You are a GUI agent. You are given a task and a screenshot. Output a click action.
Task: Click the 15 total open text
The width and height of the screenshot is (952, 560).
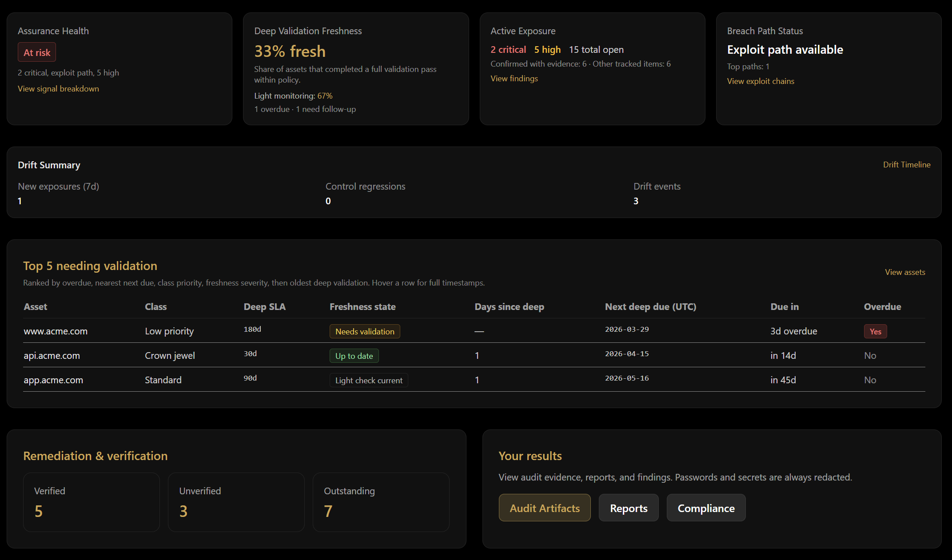(596, 50)
